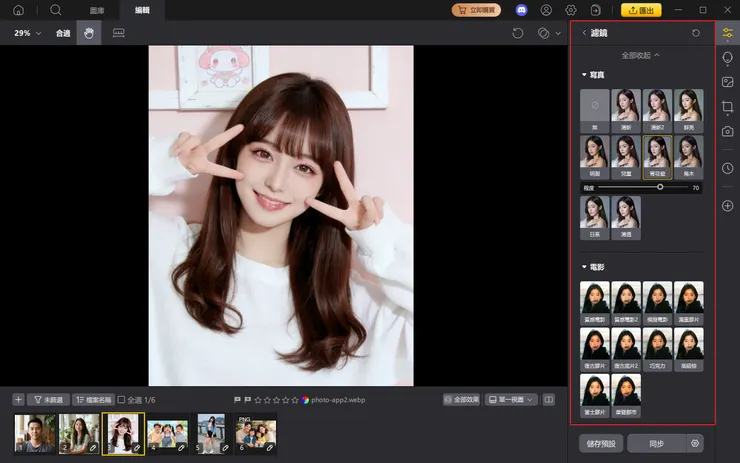
Task: Rate photo with the first star
Action: click(x=258, y=400)
